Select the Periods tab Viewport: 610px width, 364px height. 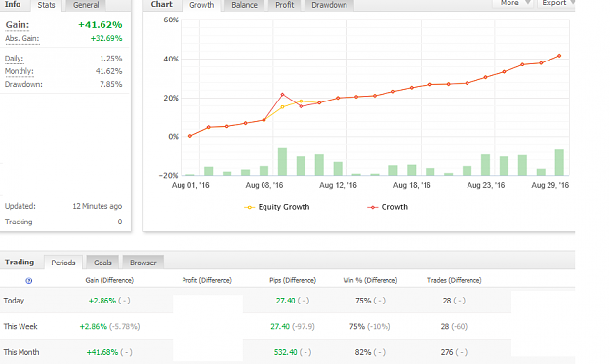(x=63, y=263)
